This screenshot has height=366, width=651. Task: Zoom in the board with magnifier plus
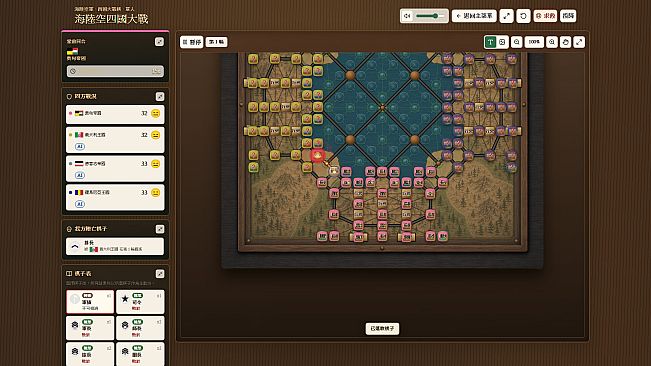(x=552, y=42)
